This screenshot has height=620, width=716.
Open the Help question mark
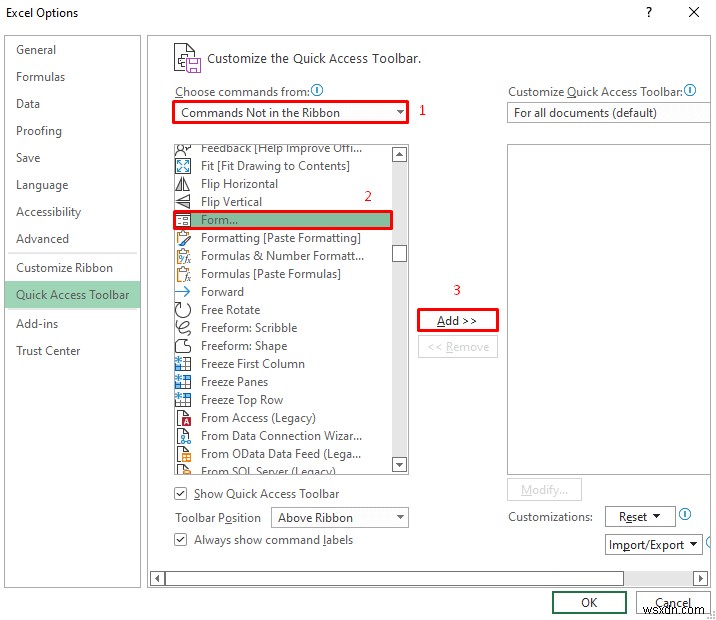(649, 12)
